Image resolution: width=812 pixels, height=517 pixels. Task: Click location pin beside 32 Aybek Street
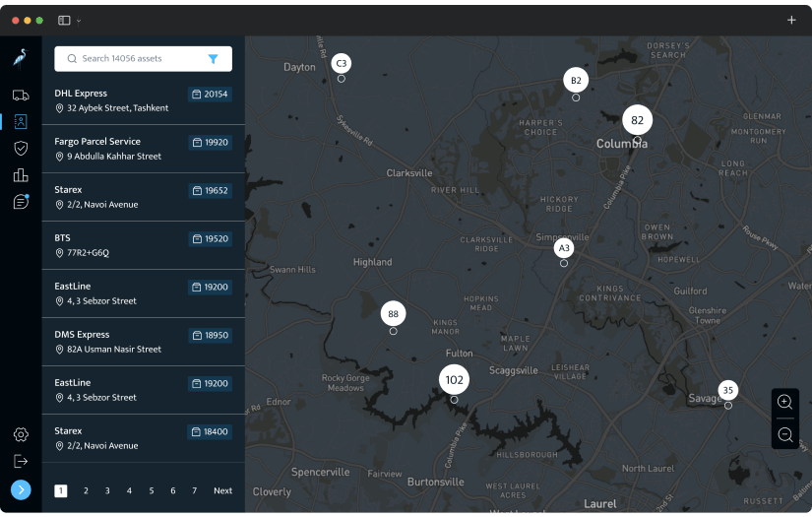(x=60, y=108)
